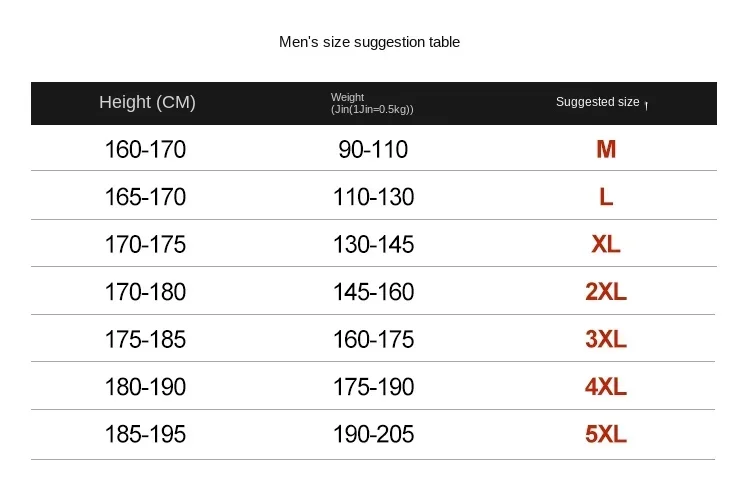
Task: Select the M size label
Action: coord(606,149)
